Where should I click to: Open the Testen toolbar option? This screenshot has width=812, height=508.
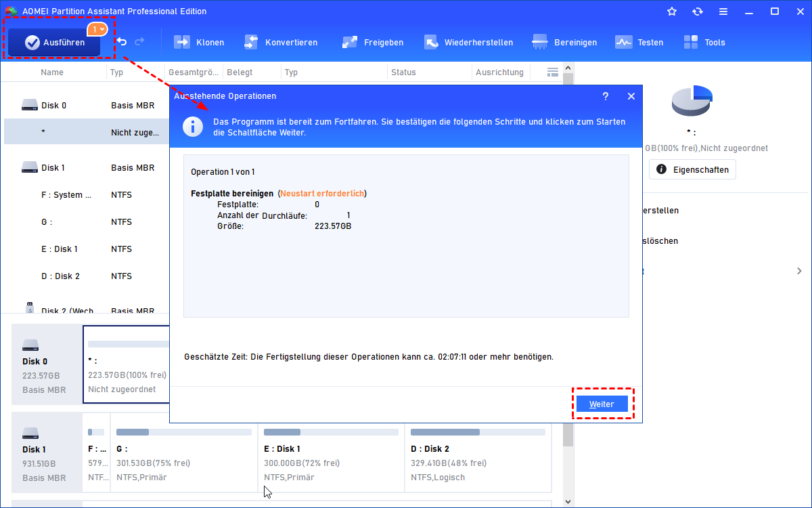point(639,42)
